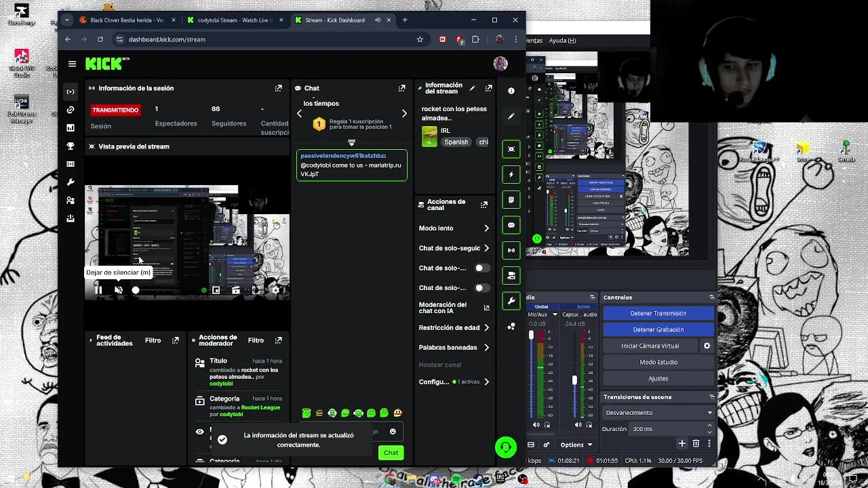This screenshot has width=868, height=488.
Task: Open Kick sidebar chain link icon
Action: tap(71, 110)
